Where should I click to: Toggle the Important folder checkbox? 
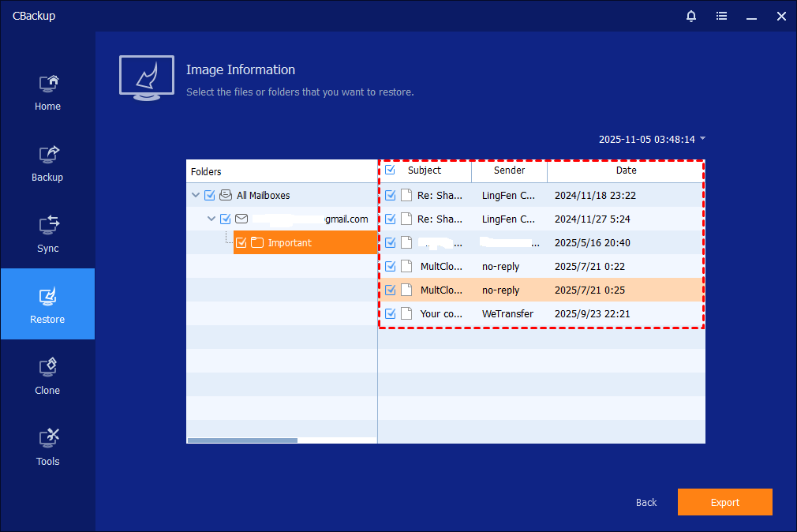click(x=241, y=242)
